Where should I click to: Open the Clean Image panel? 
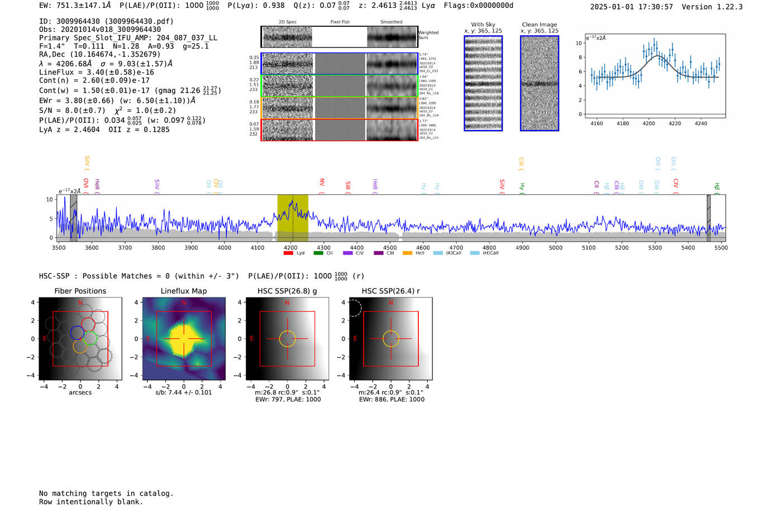(540, 83)
